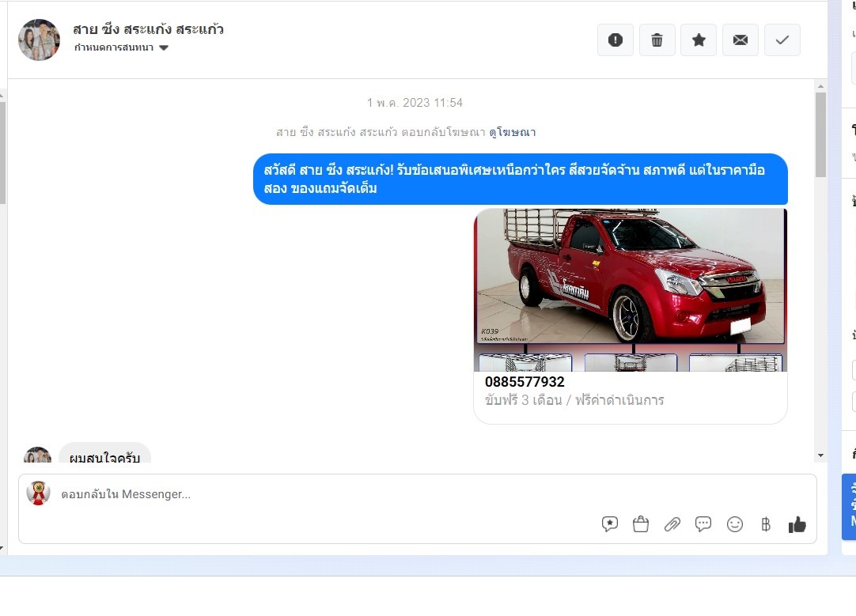Mark conversation as spam with exclamation icon

tap(615, 40)
